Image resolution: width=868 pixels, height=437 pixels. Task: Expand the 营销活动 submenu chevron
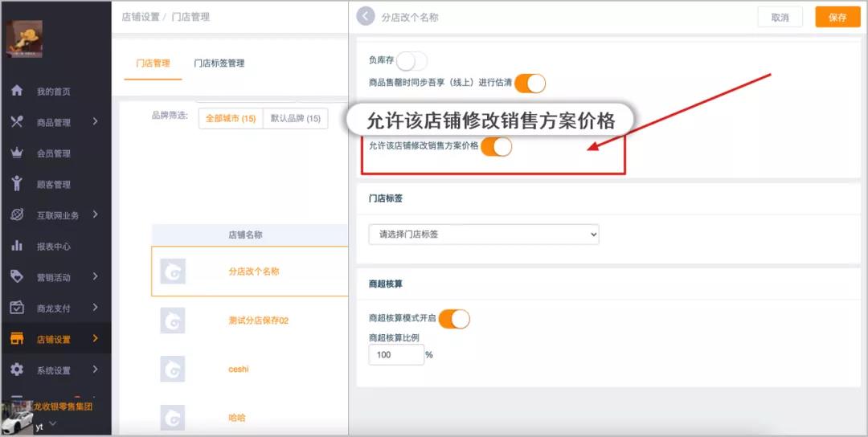95,276
